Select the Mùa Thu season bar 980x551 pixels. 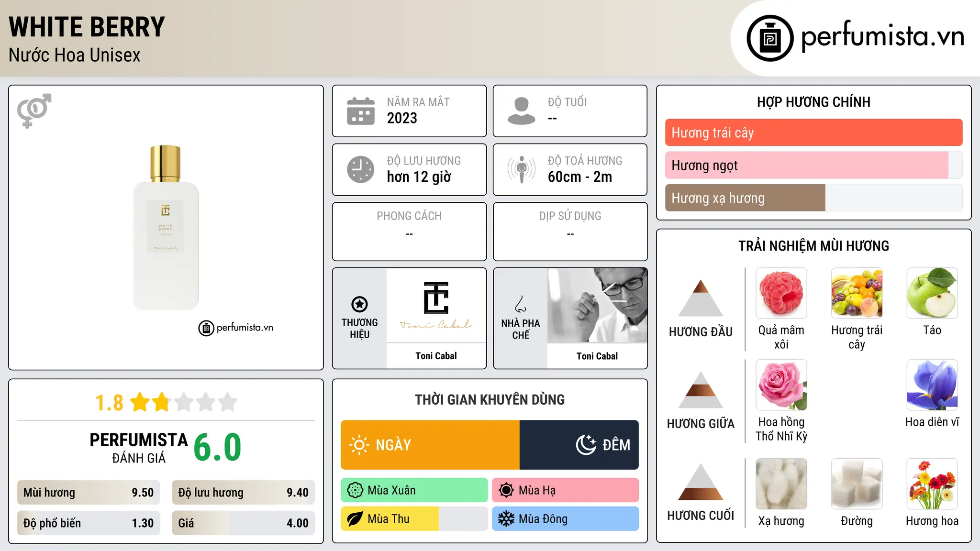coord(414,519)
